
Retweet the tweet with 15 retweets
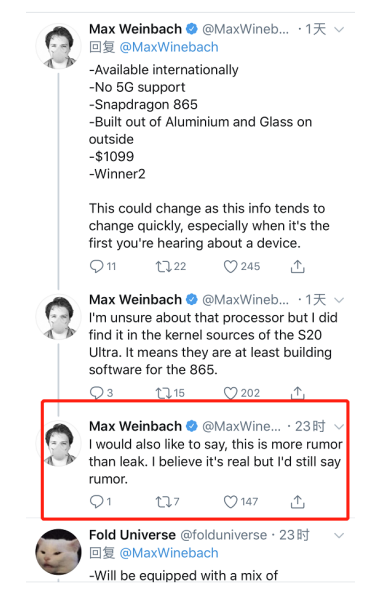point(163,393)
